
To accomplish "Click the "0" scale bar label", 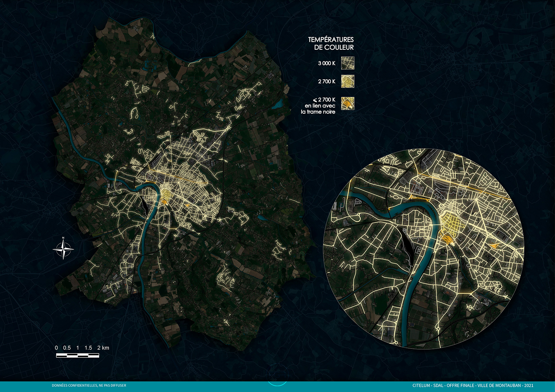I will [x=57, y=348].
